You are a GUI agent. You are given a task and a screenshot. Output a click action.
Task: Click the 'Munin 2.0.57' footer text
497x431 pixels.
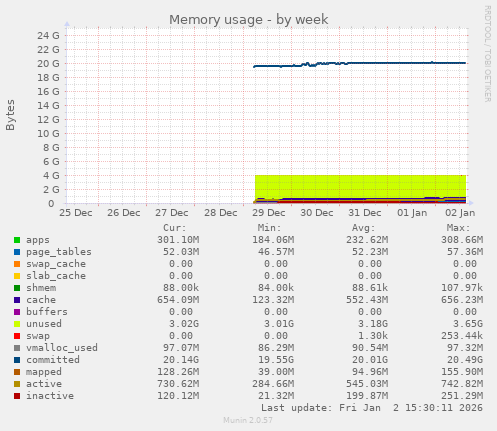click(248, 420)
